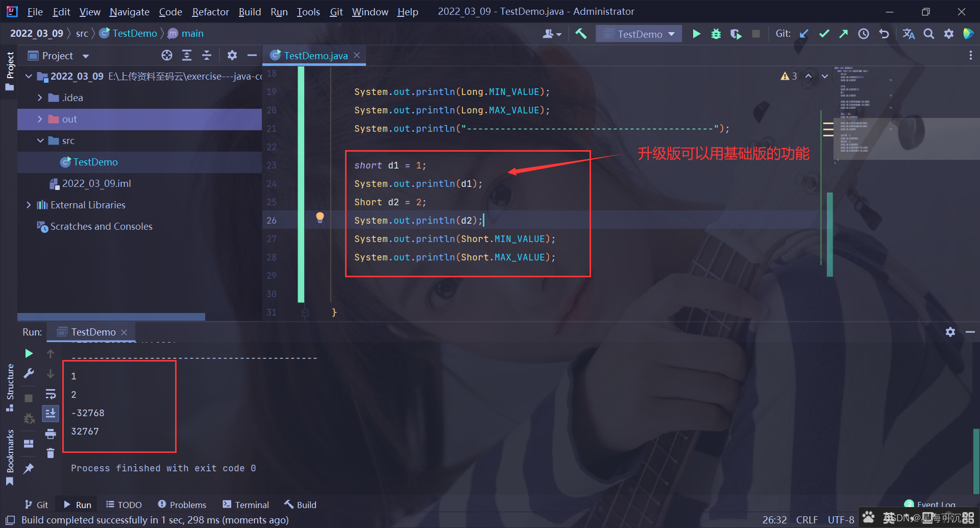Go to next highlighted warning arrow
This screenshot has width=980, height=528.
(825, 76)
